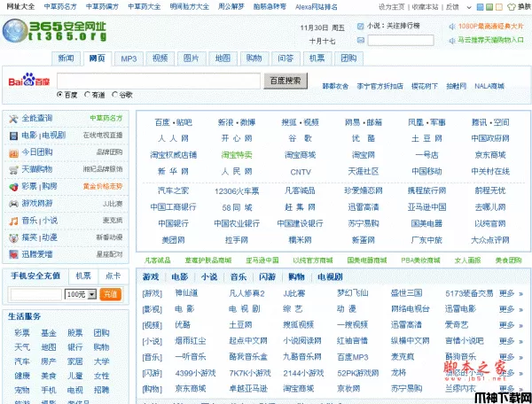Select the 有道 radio button
The width and height of the screenshot is (532, 404).
[87, 94]
